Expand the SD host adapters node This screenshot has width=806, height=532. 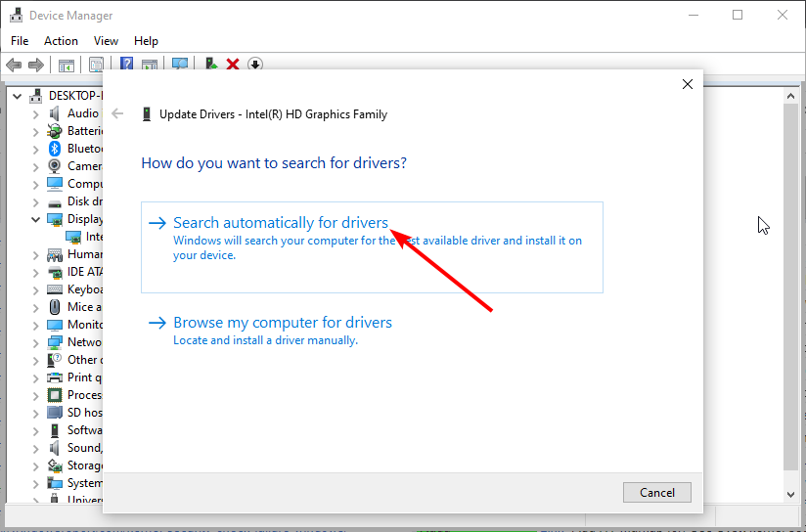click(35, 413)
